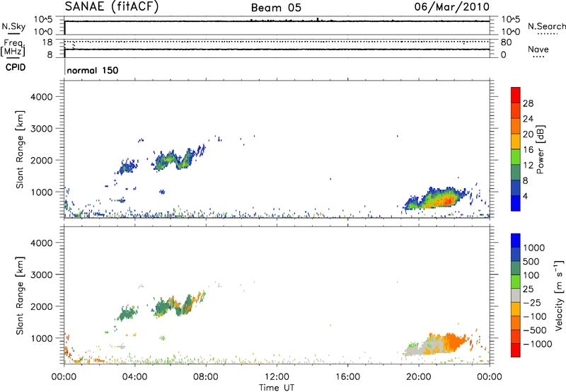This screenshot has height=392, width=566.
Task: Click the -500 label on the velocity colorbar
Action: coord(535,330)
